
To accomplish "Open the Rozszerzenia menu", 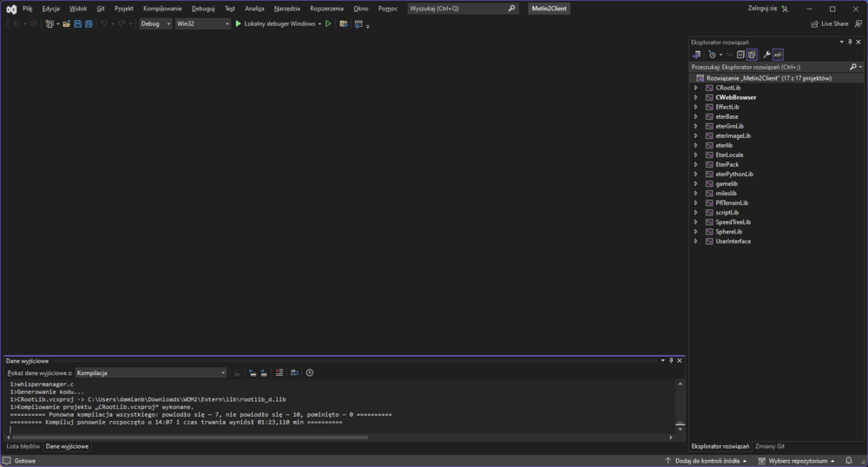I will coord(326,9).
